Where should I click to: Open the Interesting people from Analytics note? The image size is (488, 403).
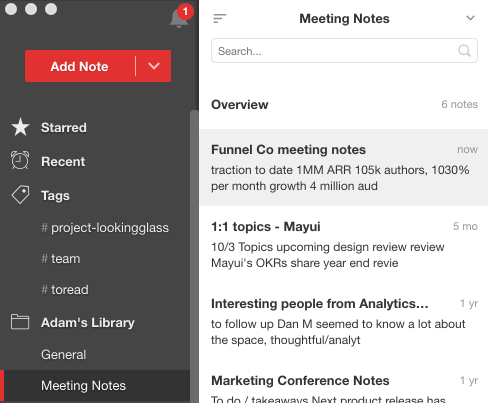coord(344,321)
